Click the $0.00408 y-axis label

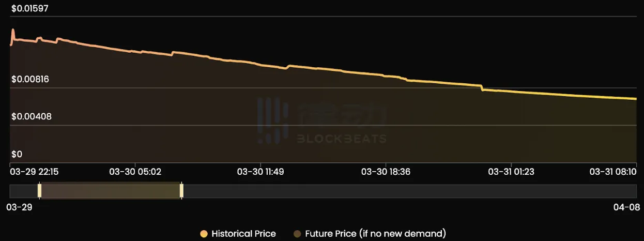point(32,116)
